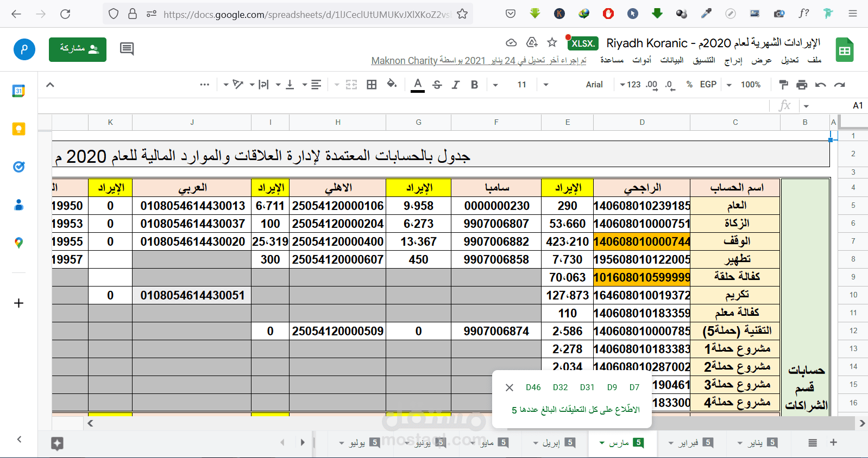This screenshot has width=868, height=458.
Task: Toggle strikethrough formatting
Action: coord(437,85)
